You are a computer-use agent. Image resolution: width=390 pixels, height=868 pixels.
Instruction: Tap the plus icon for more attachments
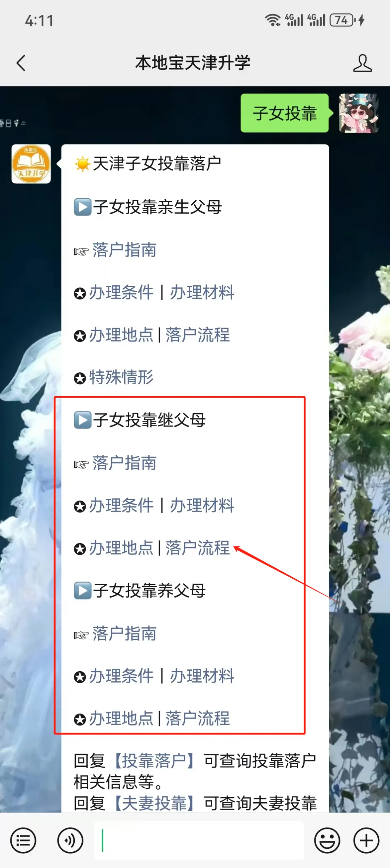point(366,841)
